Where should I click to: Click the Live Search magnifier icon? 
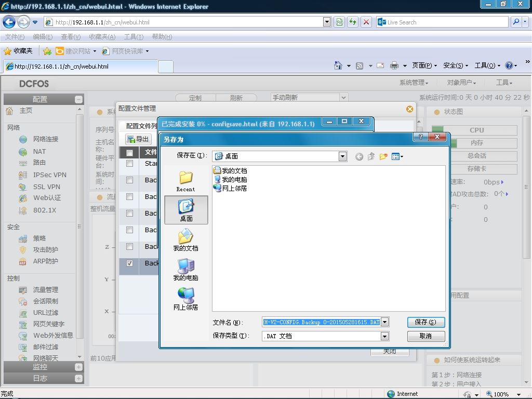tap(516, 22)
